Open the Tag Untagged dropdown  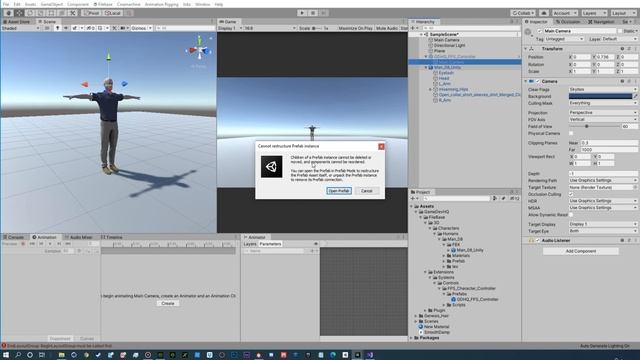(x=564, y=39)
